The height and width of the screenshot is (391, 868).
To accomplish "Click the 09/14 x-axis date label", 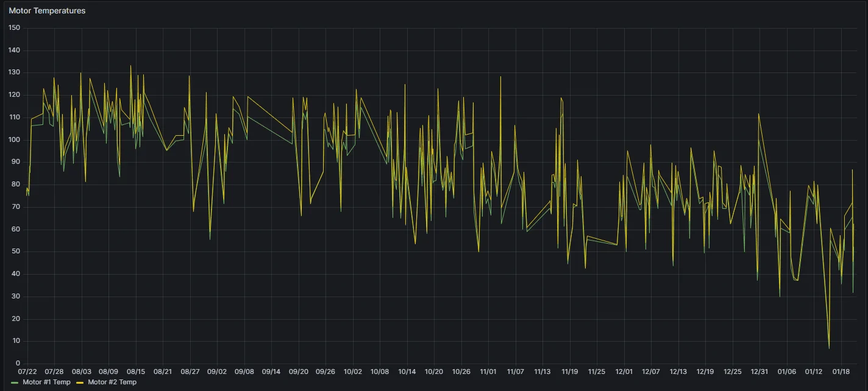I will coord(271,371).
